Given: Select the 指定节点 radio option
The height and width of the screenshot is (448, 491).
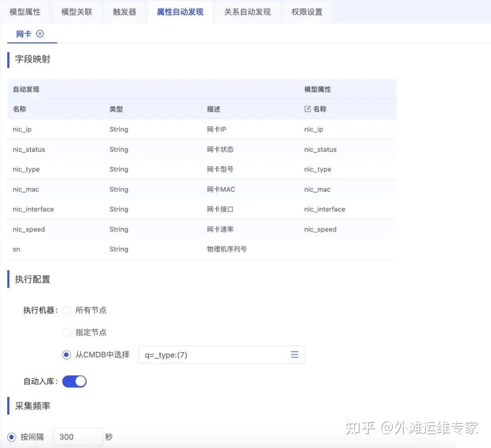Looking at the screenshot, I should [x=67, y=333].
